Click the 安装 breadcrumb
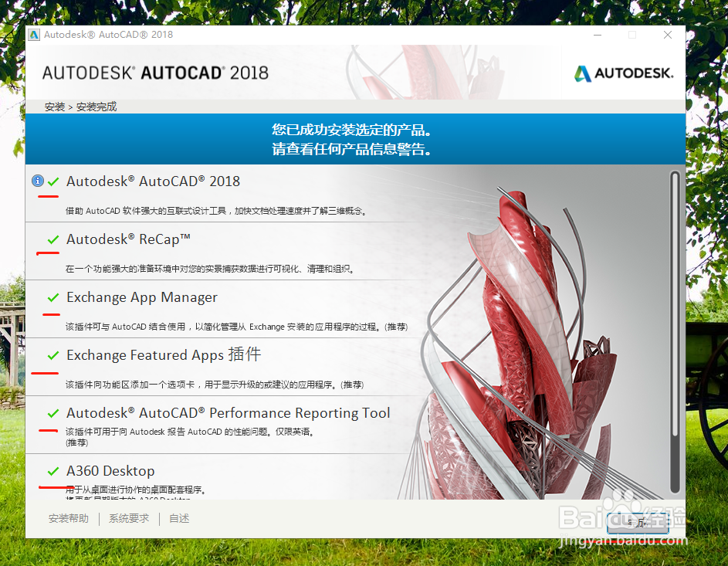 [55, 107]
